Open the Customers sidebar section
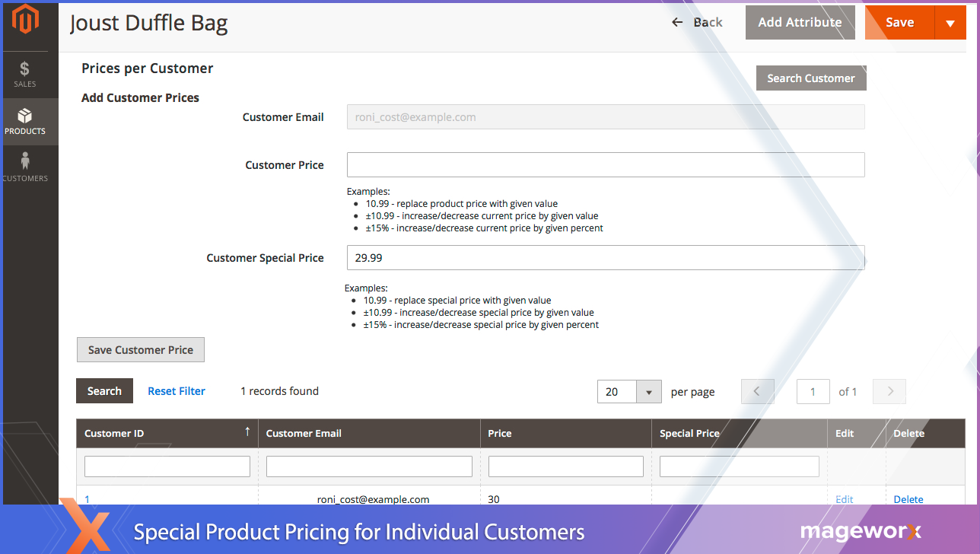 click(x=25, y=167)
